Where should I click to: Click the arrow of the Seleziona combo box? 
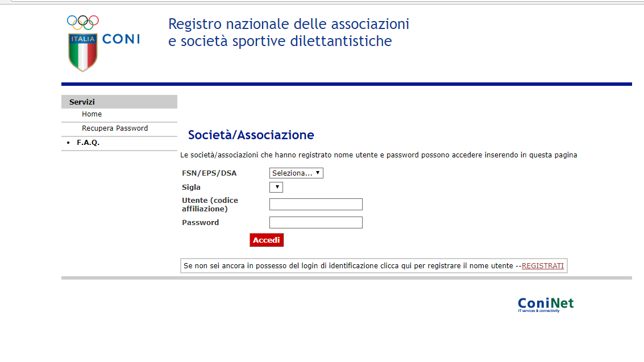[318, 173]
